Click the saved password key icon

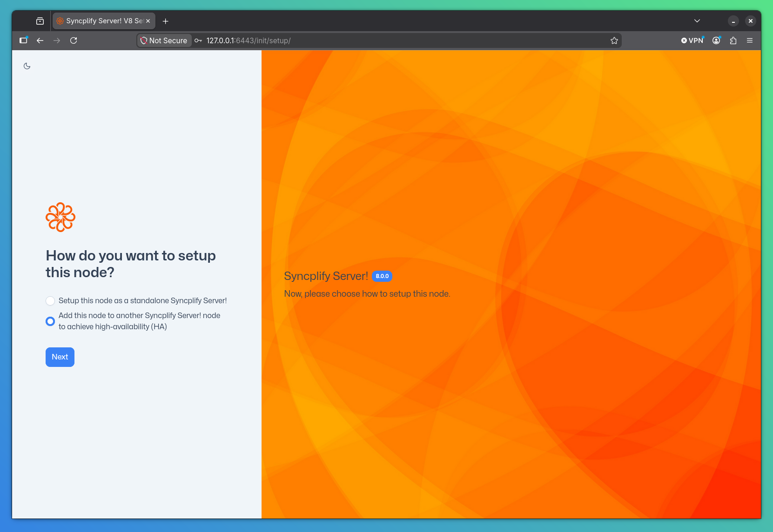[198, 40]
